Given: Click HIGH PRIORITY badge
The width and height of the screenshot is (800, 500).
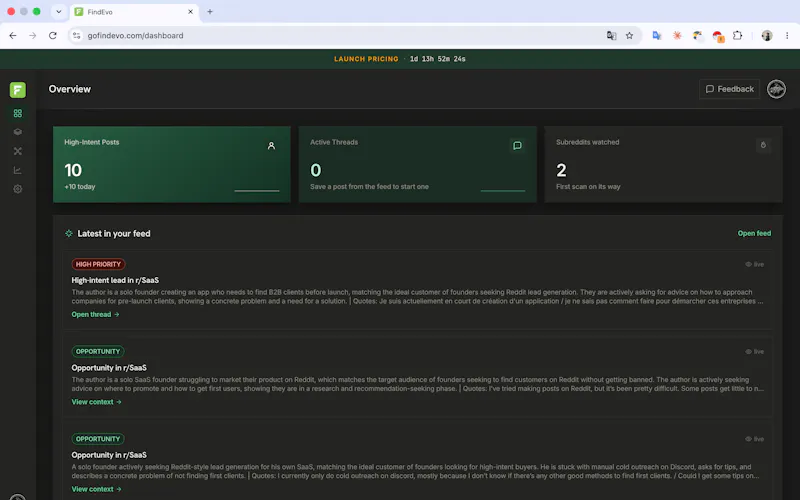Looking at the screenshot, I should (98, 264).
